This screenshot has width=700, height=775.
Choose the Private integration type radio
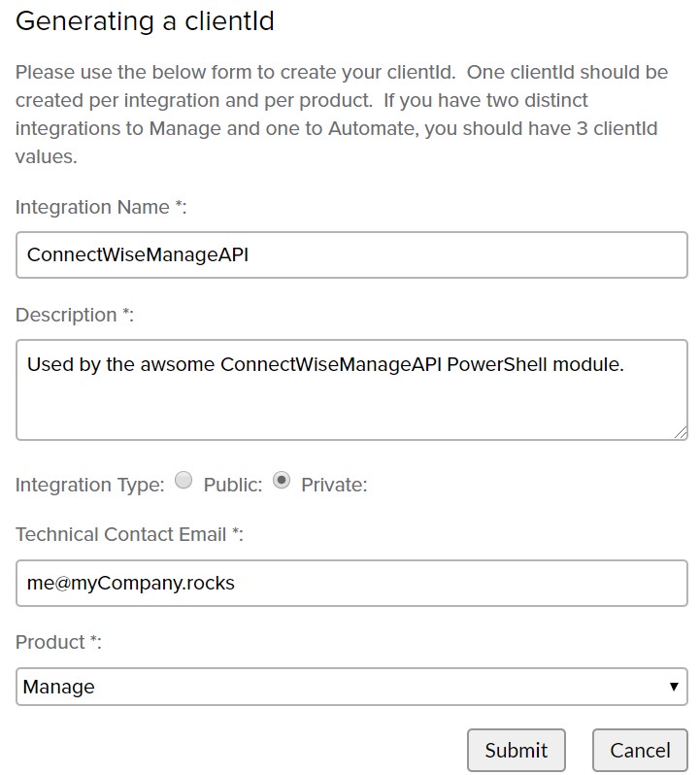282,480
